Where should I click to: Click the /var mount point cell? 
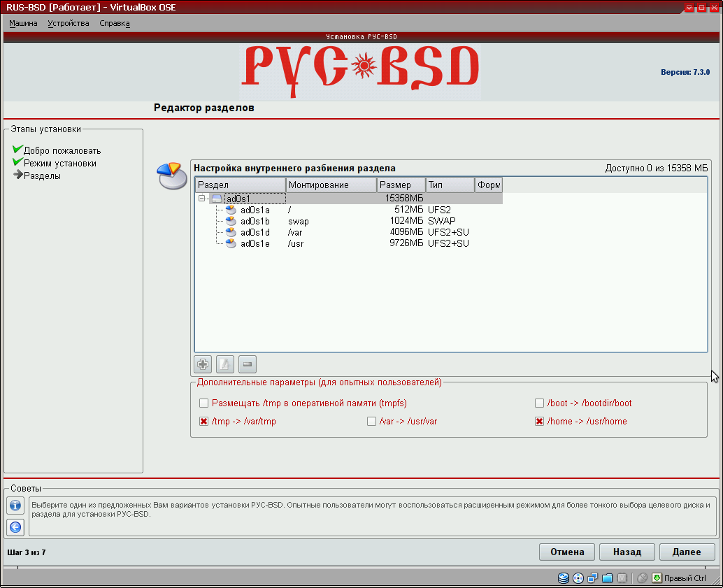[295, 232]
